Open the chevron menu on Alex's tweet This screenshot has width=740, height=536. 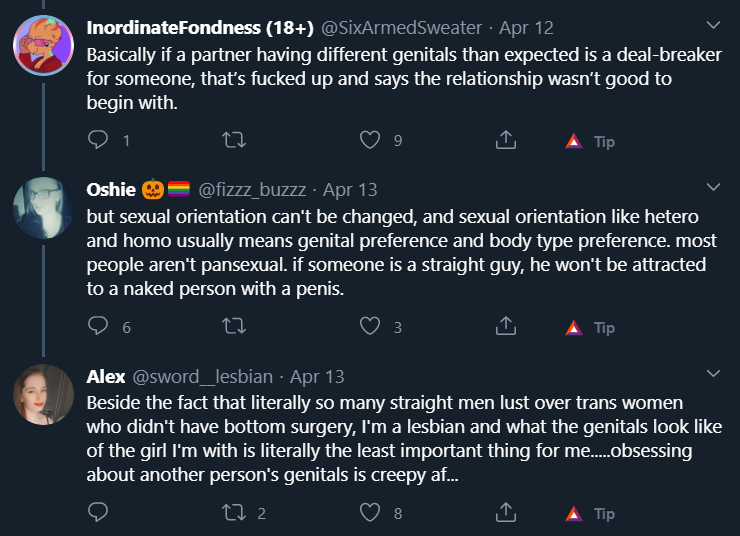pyautogui.click(x=714, y=374)
